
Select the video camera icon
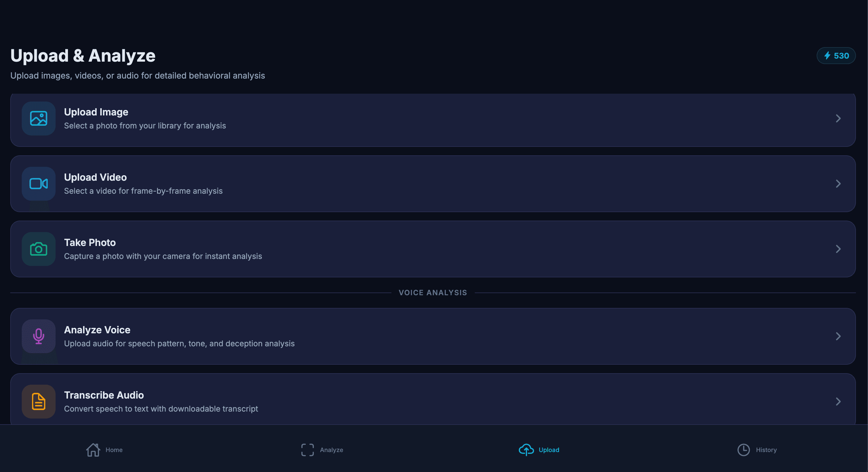point(38,184)
